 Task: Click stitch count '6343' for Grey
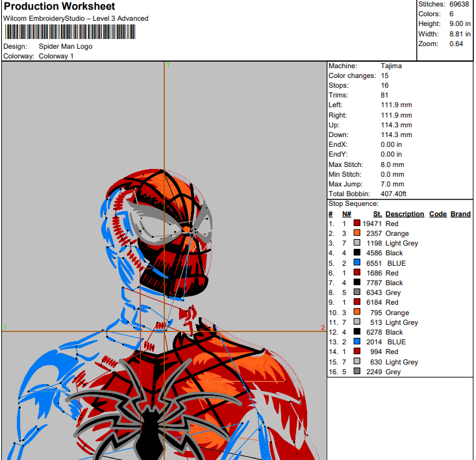[x=374, y=292]
